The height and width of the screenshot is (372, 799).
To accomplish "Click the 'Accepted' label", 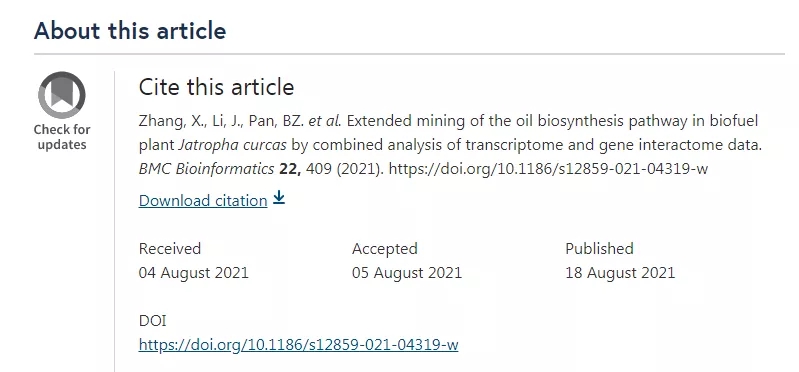I will click(x=385, y=248).
